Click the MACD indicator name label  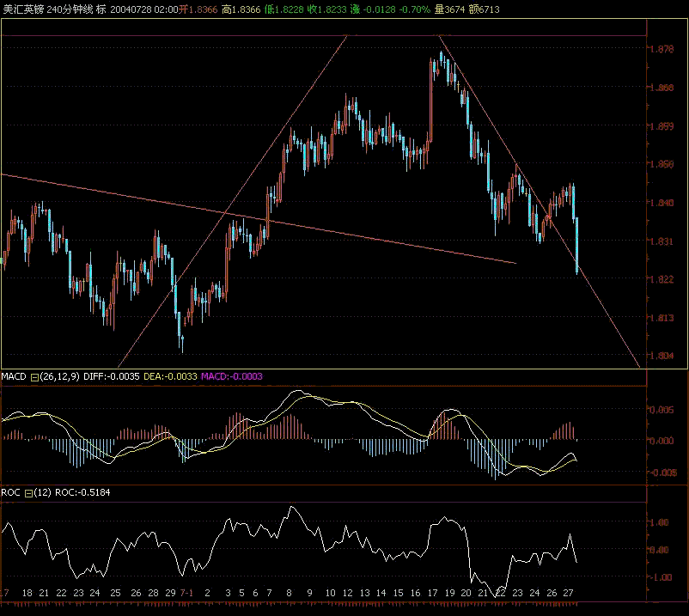pyautogui.click(x=15, y=376)
